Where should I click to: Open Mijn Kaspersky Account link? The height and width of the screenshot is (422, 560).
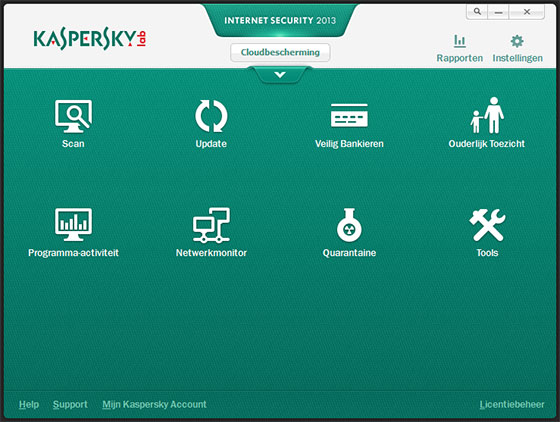tap(154, 405)
